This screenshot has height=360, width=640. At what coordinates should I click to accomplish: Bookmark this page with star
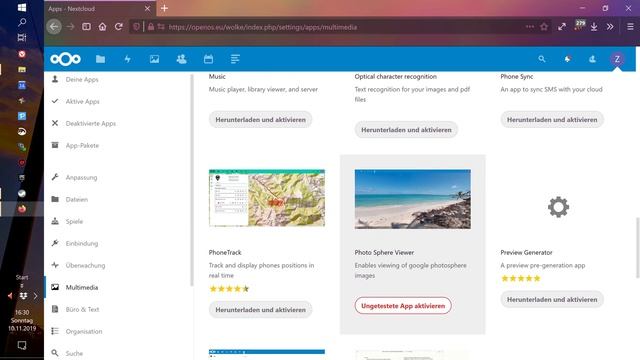click(544, 27)
